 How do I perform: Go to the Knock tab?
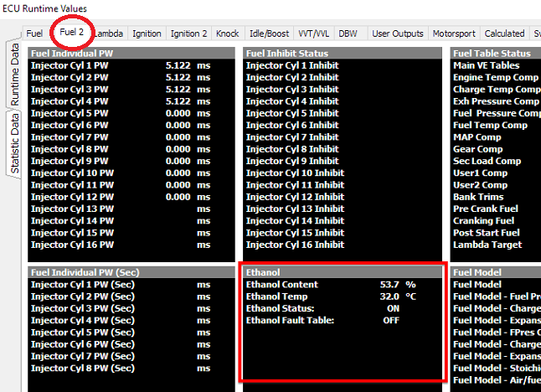point(228,34)
